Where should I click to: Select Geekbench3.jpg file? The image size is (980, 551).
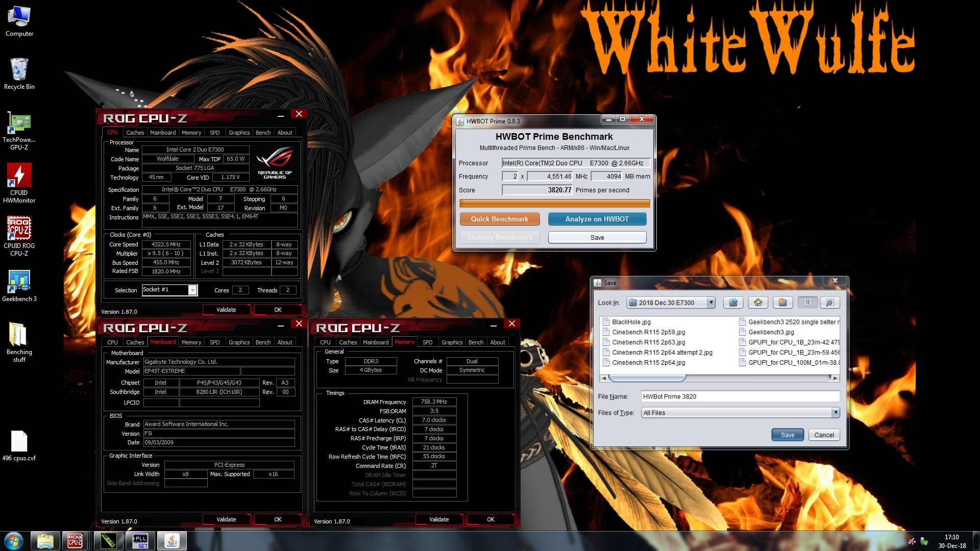coord(767,332)
